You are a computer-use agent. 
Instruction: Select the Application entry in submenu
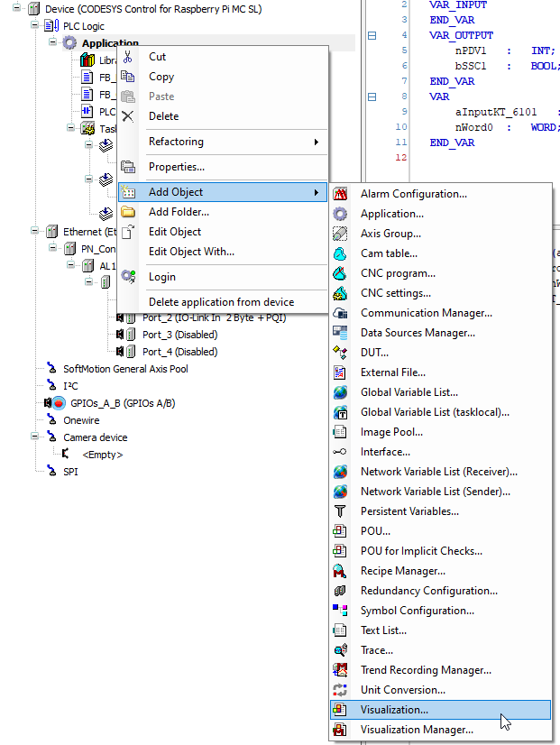click(x=440, y=214)
